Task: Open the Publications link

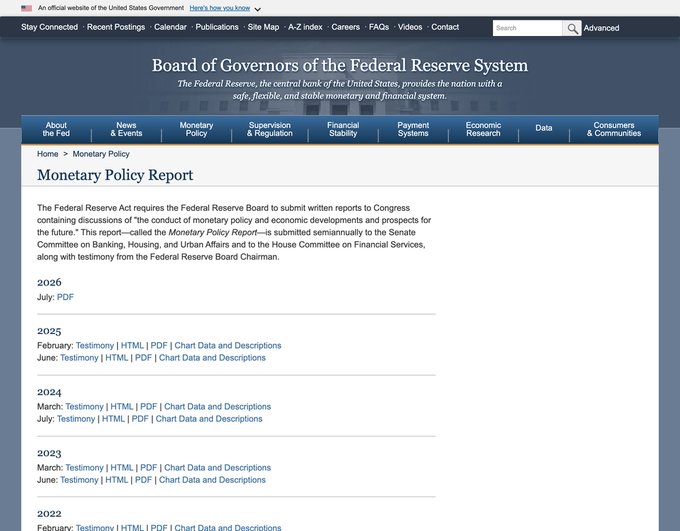Action: pyautogui.click(x=217, y=27)
